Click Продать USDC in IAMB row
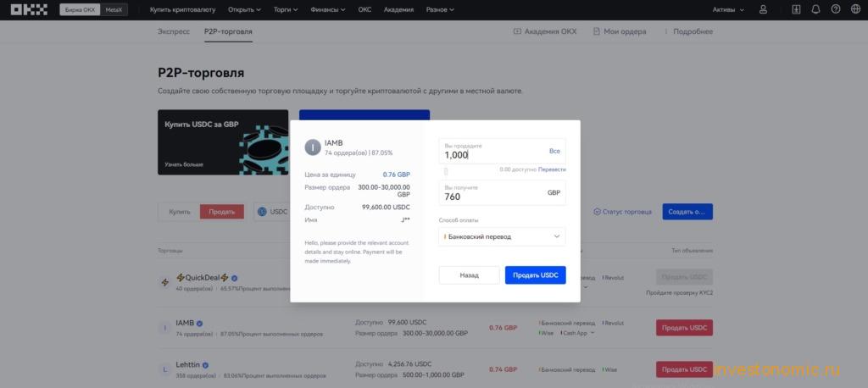 [684, 328]
